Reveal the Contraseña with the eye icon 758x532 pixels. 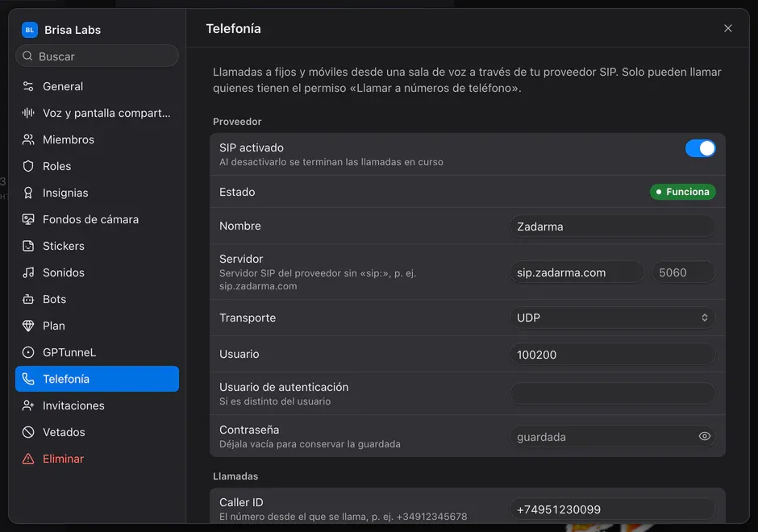click(704, 436)
